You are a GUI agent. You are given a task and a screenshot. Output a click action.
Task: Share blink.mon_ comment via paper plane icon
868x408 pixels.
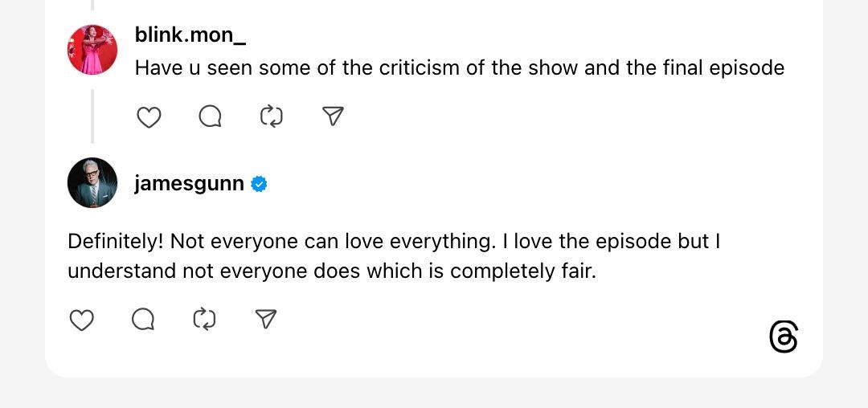pyautogui.click(x=333, y=117)
